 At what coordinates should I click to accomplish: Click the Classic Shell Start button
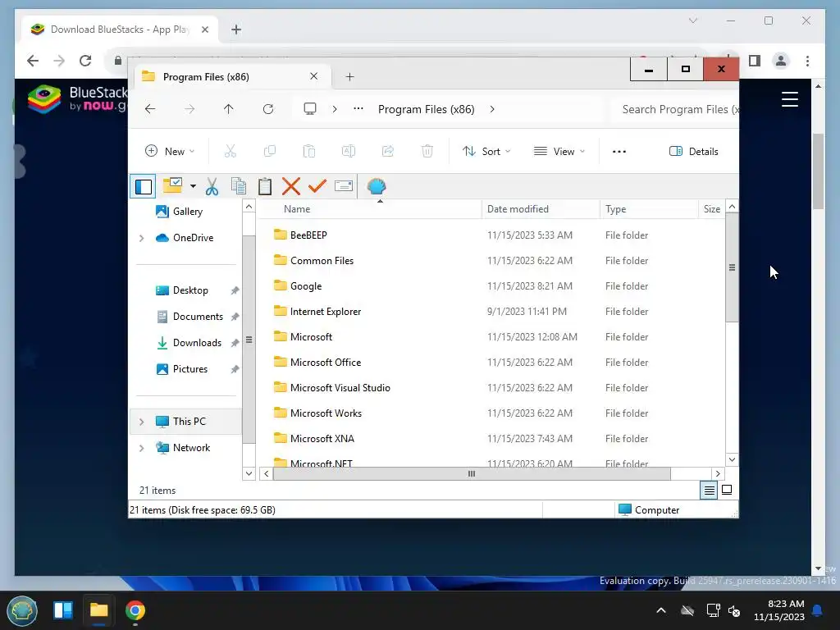pos(21,610)
